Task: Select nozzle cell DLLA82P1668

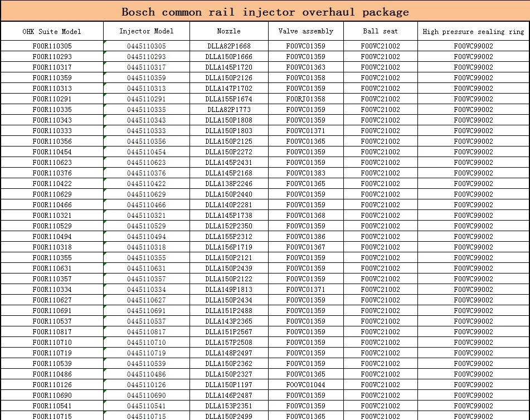Action: pyautogui.click(x=229, y=46)
